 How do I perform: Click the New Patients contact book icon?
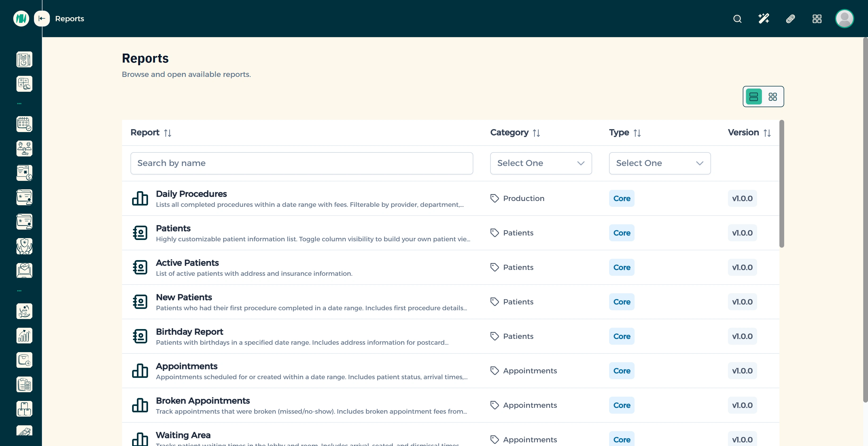coord(140,302)
